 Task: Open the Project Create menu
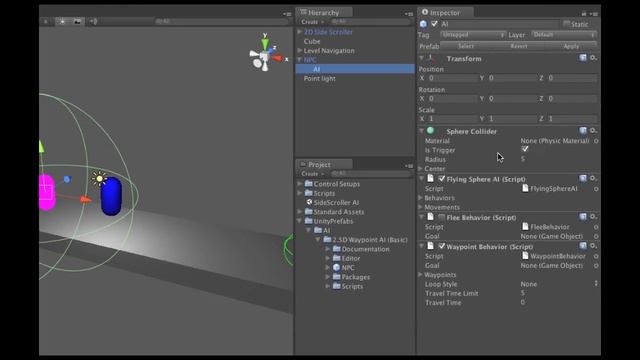[x=312, y=174]
